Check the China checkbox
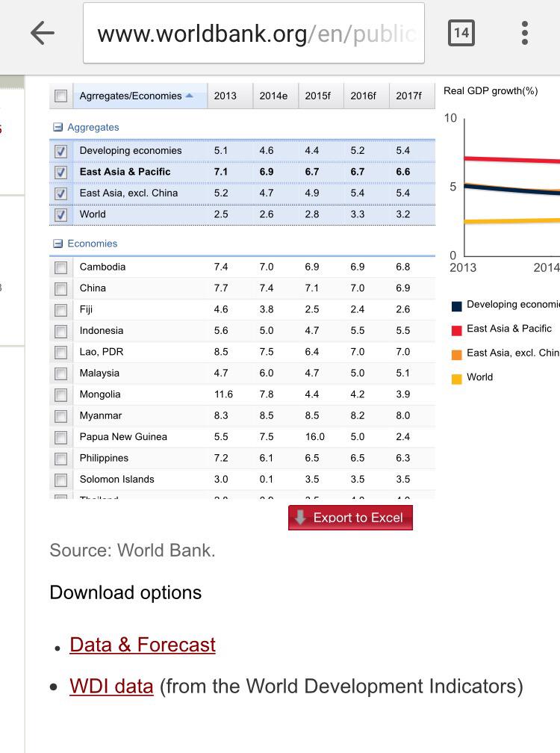 [61, 288]
